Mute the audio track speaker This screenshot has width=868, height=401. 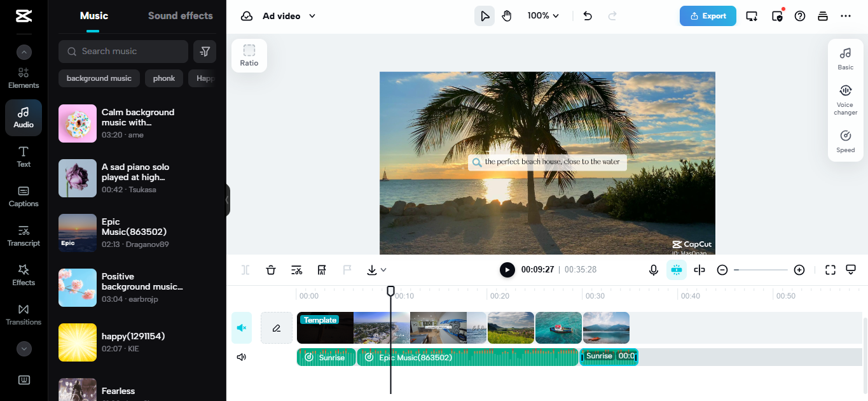coord(242,357)
